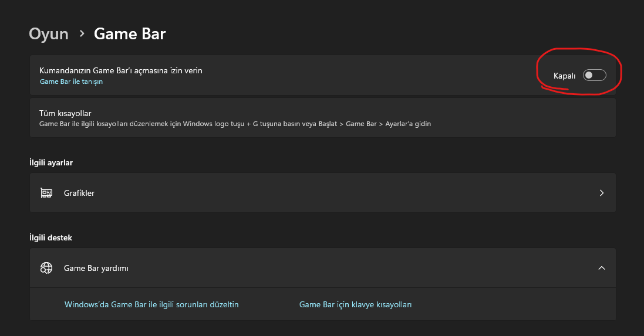The image size is (644, 336).
Task: Click 'Kumandanızın Game Bar'ı açmasına izin verin' text
Action: (x=121, y=70)
